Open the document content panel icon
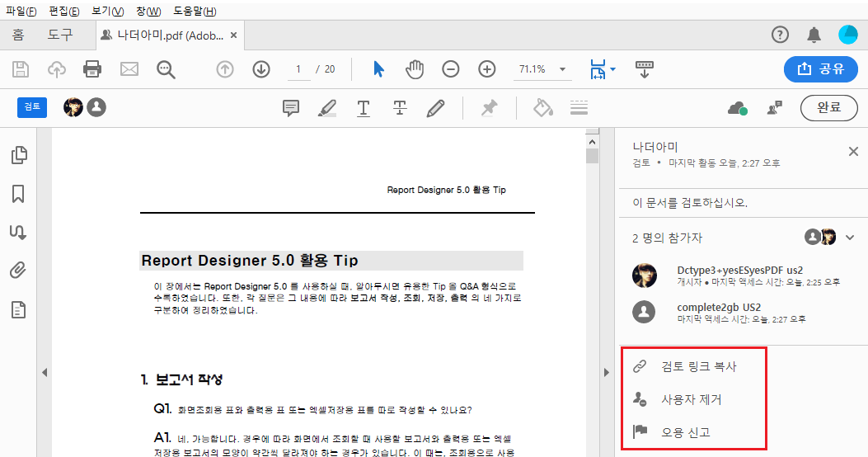 tap(18, 309)
